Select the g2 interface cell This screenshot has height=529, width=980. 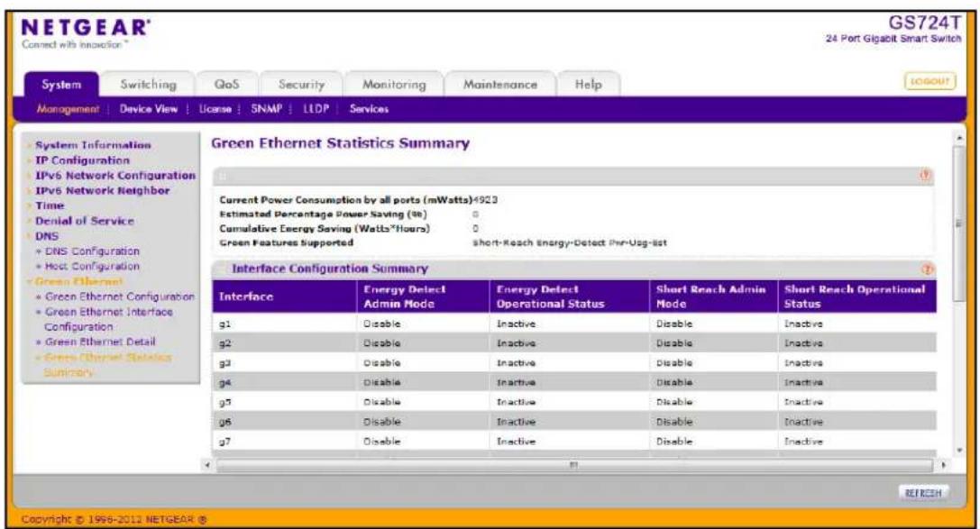[285, 342]
